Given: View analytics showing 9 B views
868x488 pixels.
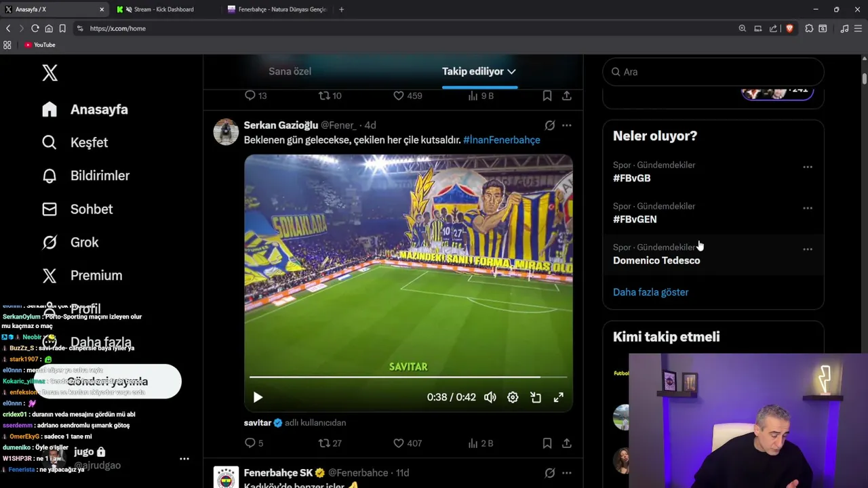Looking at the screenshot, I should point(481,96).
